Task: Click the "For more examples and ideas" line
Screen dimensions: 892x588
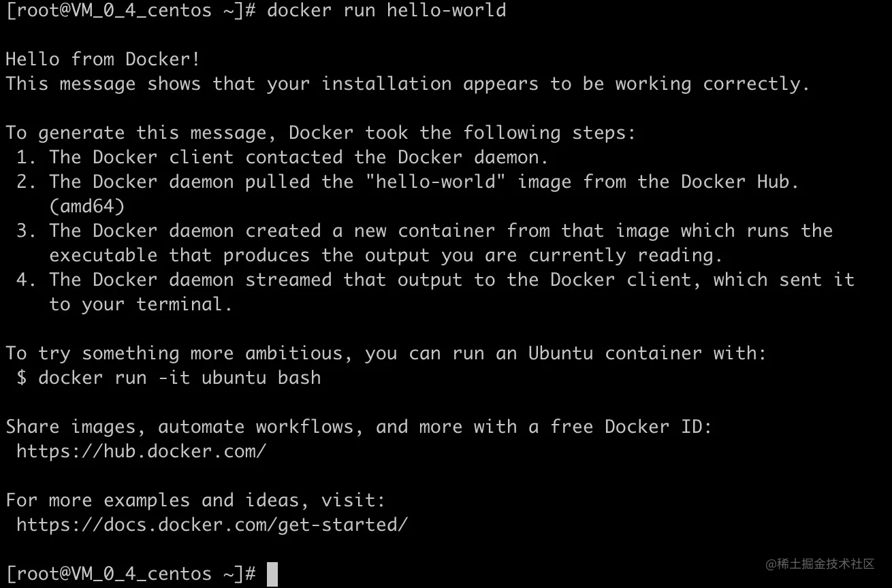Action: tap(195, 500)
